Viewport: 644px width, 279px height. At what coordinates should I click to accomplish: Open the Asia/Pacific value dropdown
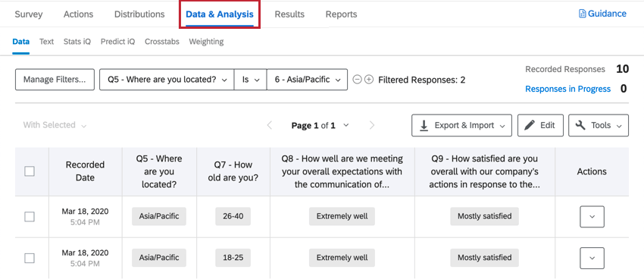307,80
